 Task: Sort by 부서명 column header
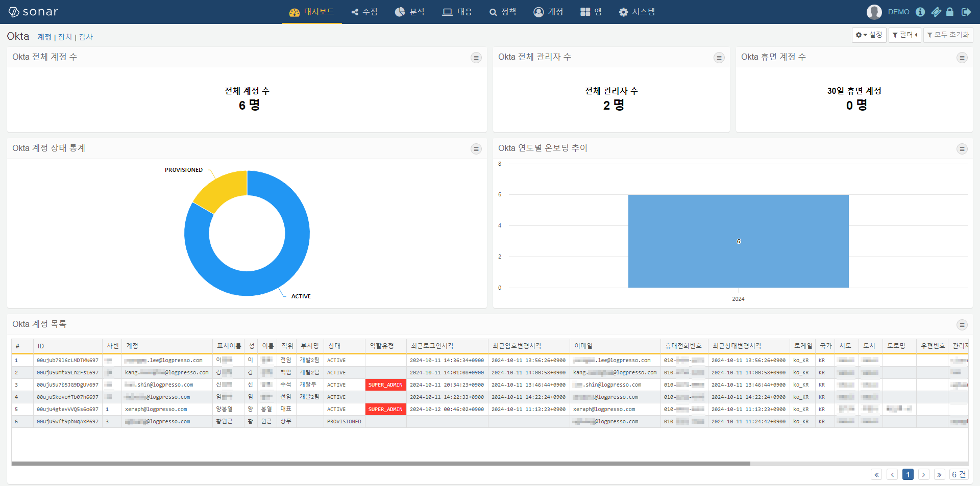(x=309, y=346)
